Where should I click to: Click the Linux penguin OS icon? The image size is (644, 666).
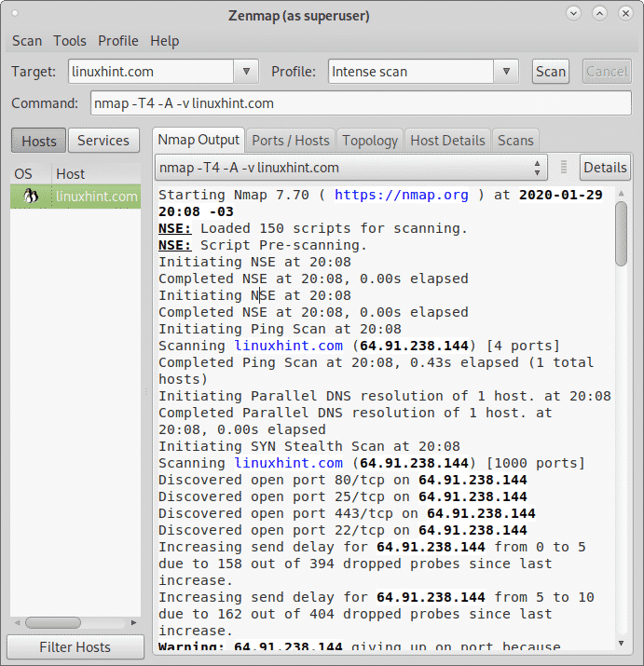pos(30,197)
